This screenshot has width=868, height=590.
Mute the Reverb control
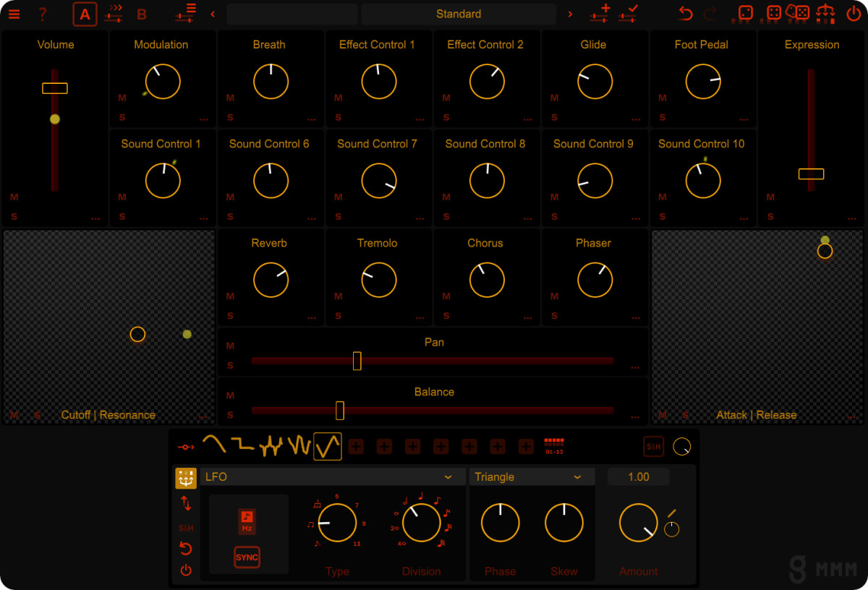230,296
